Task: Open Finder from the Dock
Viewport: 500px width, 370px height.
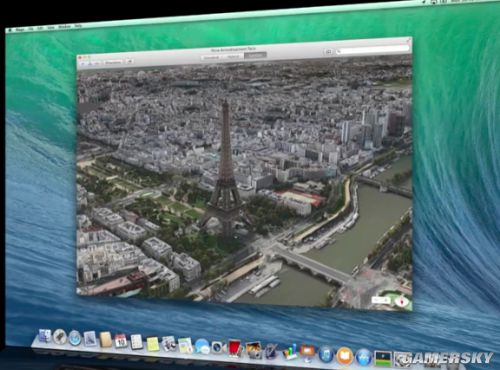Action: click(x=45, y=336)
